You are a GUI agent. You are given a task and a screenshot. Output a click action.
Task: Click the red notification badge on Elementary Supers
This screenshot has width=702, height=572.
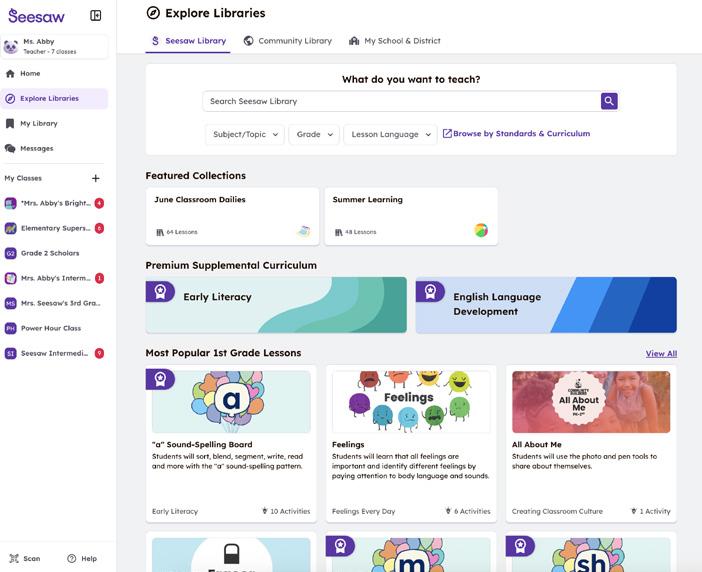[x=99, y=228]
